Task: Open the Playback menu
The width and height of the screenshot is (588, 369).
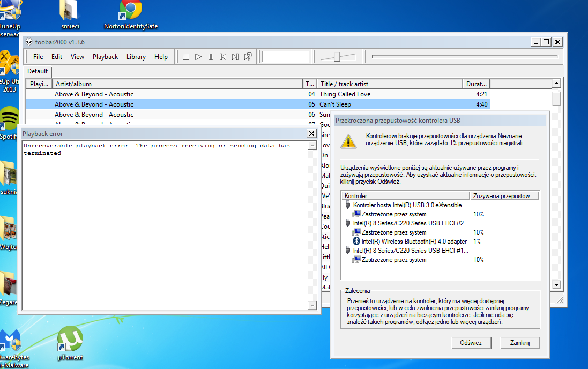Action: click(106, 57)
